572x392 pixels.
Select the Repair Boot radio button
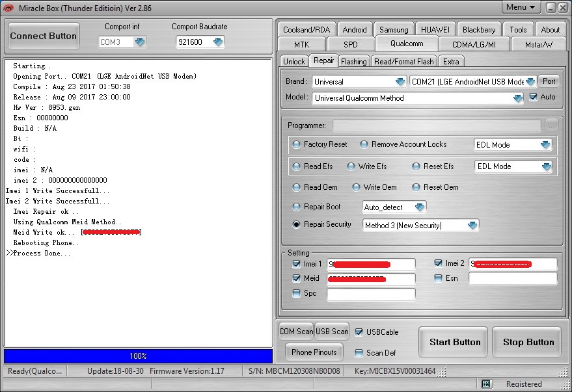[x=296, y=207]
